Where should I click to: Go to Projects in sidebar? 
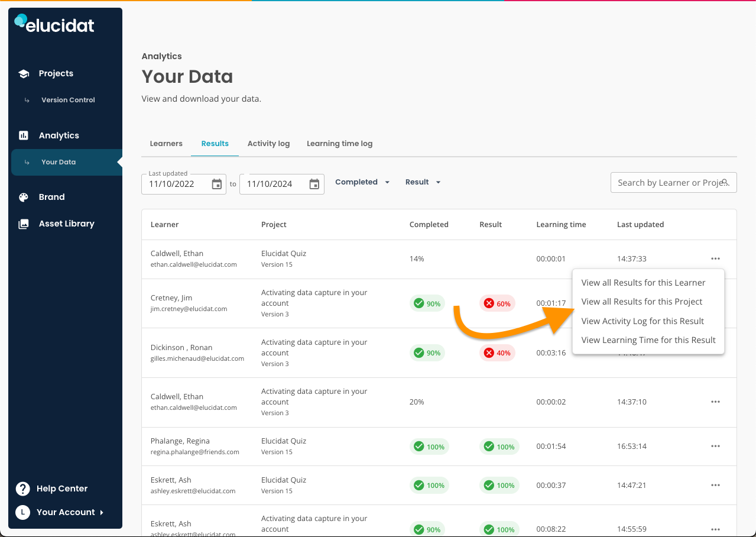point(56,73)
